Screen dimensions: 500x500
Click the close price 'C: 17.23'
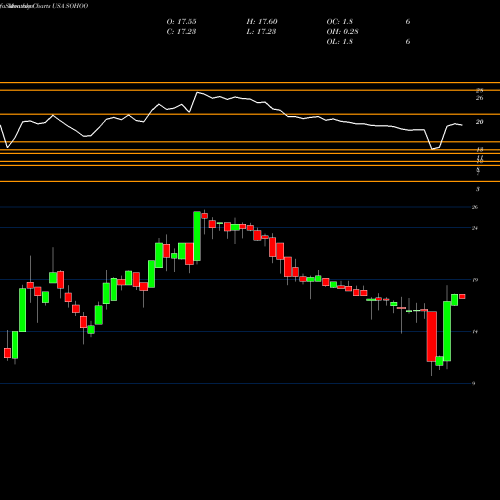(181, 32)
